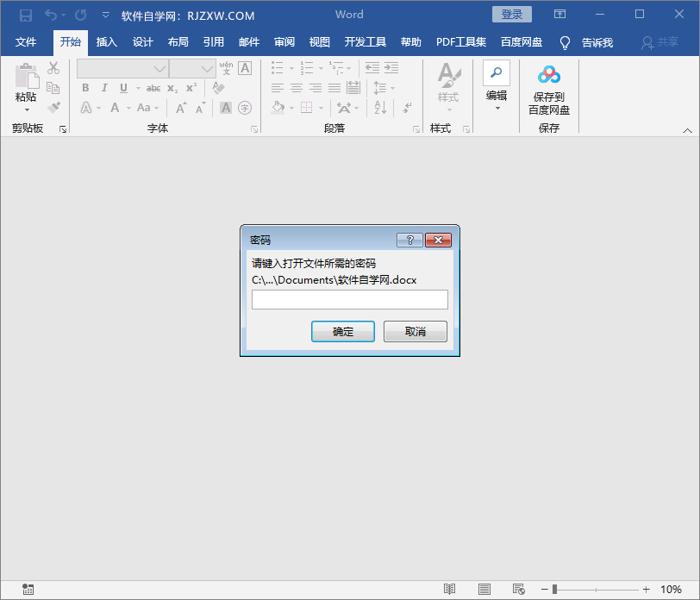Toggle bold formatting
Image resolution: width=700 pixels, height=600 pixels.
[x=84, y=87]
